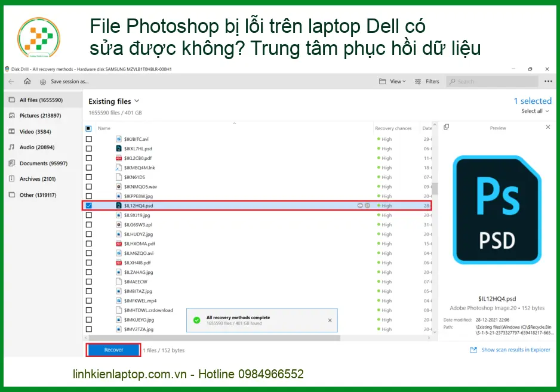Toggle the select-all checkbox in the header
This screenshot has height=392, width=560.
point(89,128)
